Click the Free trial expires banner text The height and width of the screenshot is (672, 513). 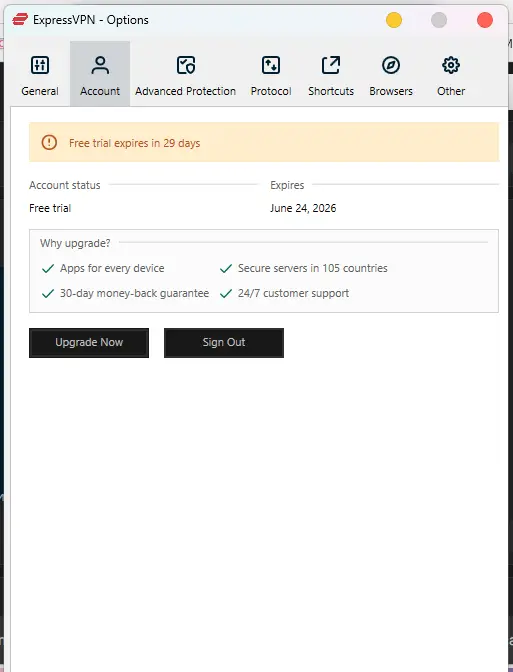pyautogui.click(x=135, y=143)
